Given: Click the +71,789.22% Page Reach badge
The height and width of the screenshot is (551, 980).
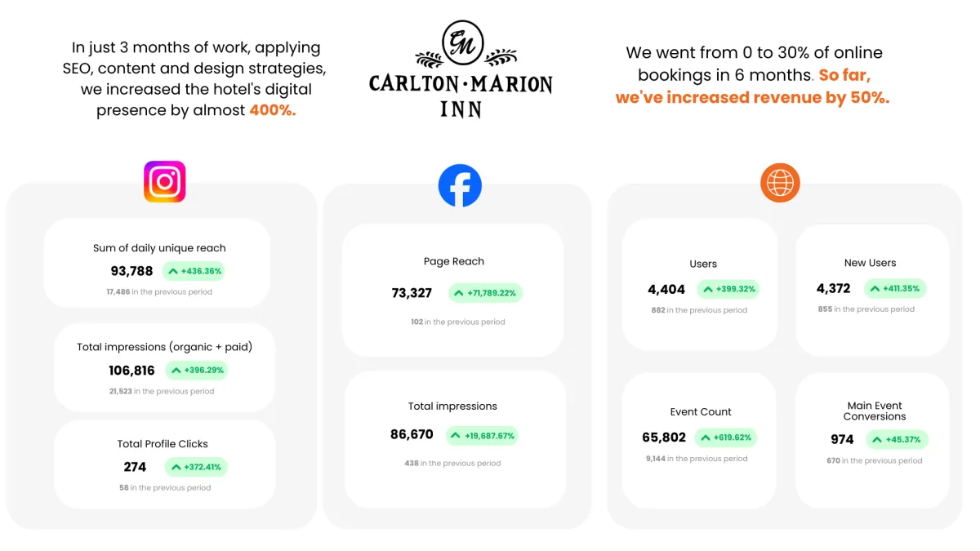Looking at the screenshot, I should click(x=485, y=293).
